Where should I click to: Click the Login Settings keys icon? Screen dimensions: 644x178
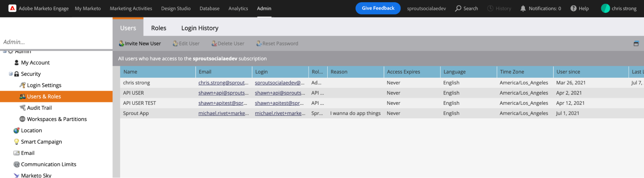click(x=23, y=85)
